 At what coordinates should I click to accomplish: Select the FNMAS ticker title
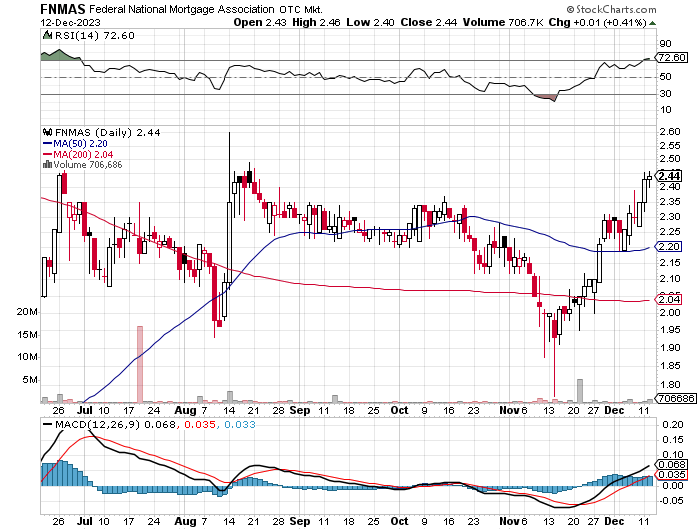pyautogui.click(x=63, y=9)
